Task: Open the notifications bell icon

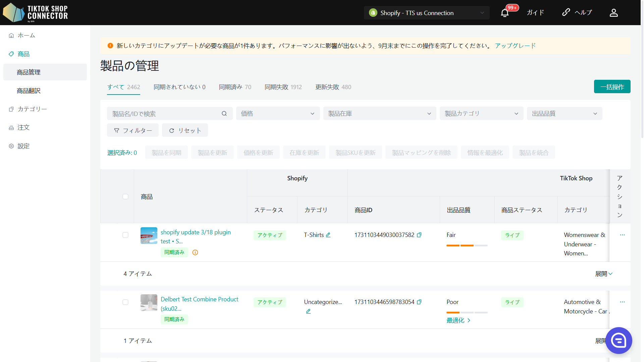Action: click(504, 13)
